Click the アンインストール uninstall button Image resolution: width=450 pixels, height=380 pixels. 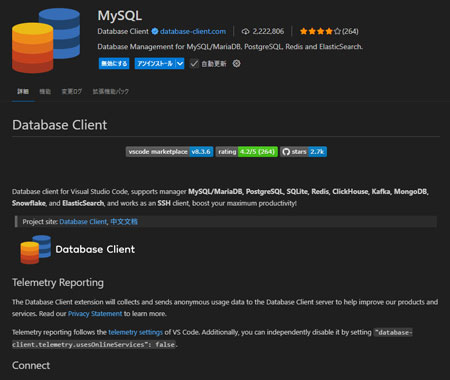coord(155,63)
